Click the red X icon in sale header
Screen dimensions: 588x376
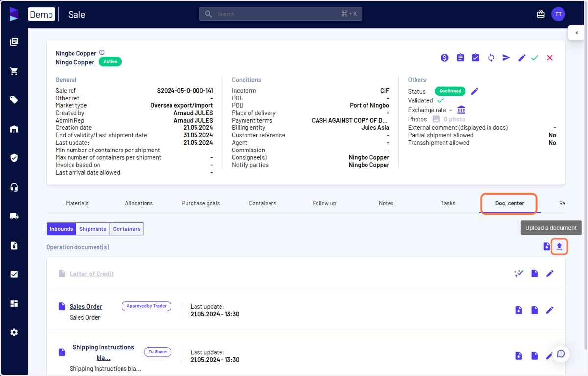[x=550, y=58]
